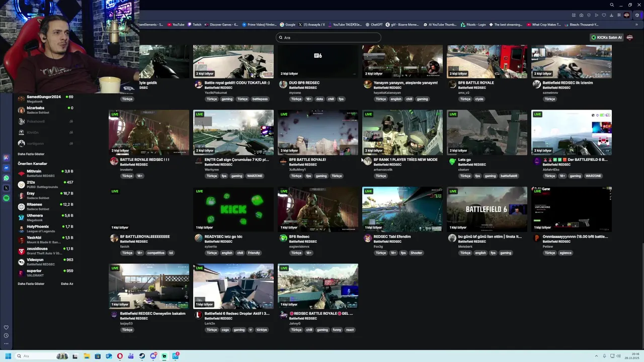Screen dimensions: 644x362
Task: Open the Aria AI icon in Opera sidebar
Action: click(x=6, y=158)
